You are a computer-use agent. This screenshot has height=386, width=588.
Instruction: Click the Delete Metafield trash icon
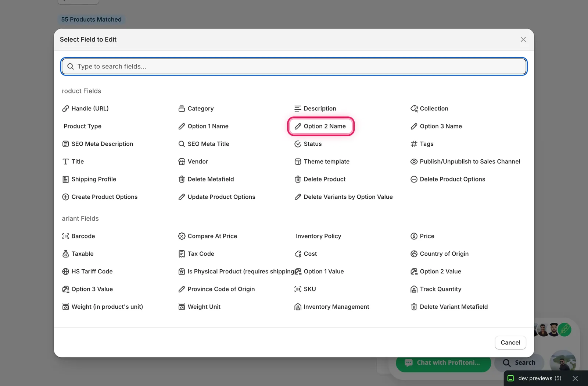(182, 179)
